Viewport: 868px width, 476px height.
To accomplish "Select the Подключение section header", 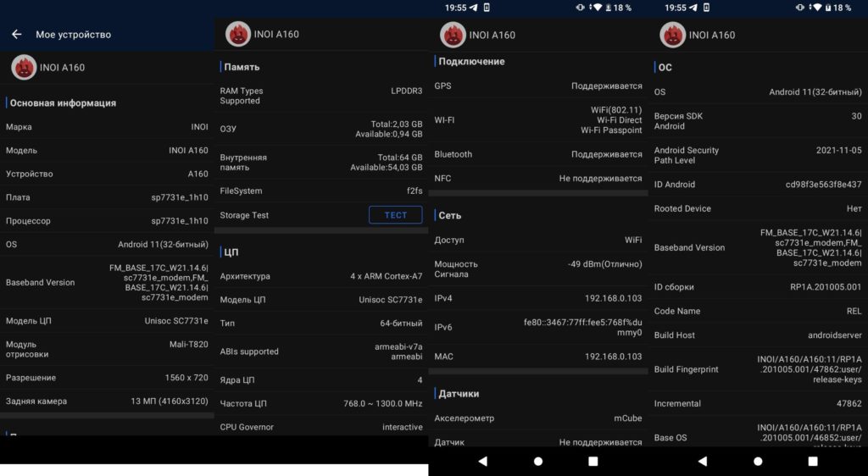I will [x=471, y=61].
